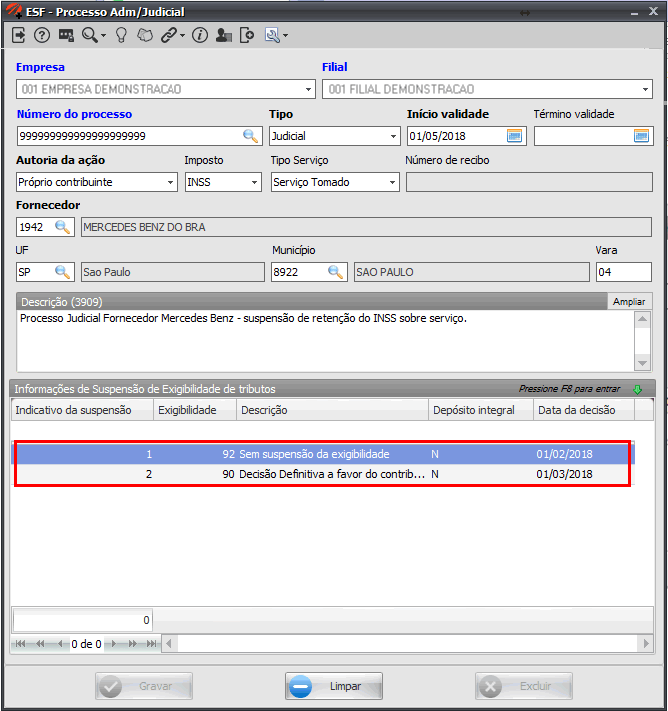Go to previous record navigation icon
668x711 pixels.
coord(60,644)
